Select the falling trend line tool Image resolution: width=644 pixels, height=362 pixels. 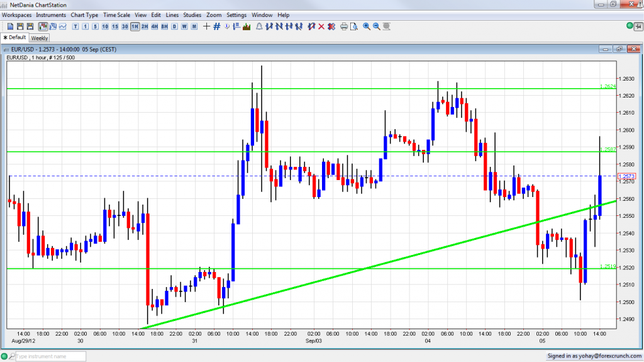point(279,26)
